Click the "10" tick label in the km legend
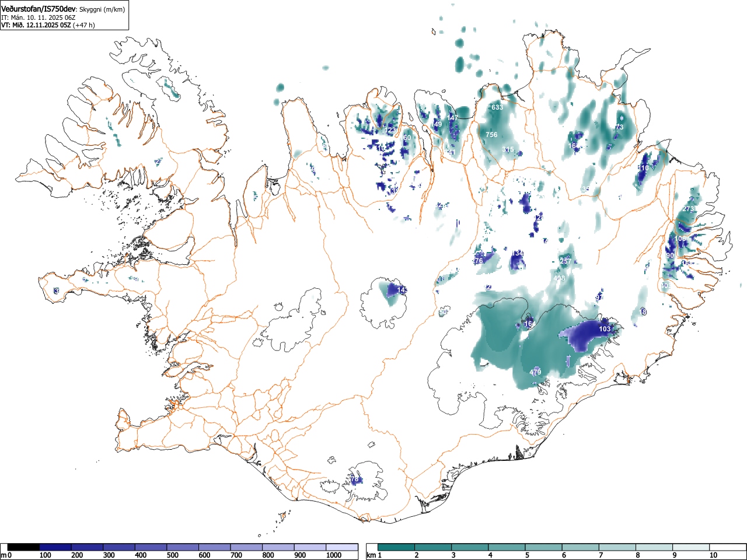The width and height of the screenshot is (747, 560). tap(713, 555)
